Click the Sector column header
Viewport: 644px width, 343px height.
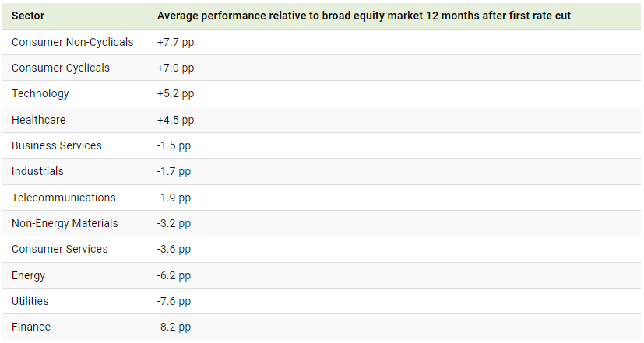(28, 16)
